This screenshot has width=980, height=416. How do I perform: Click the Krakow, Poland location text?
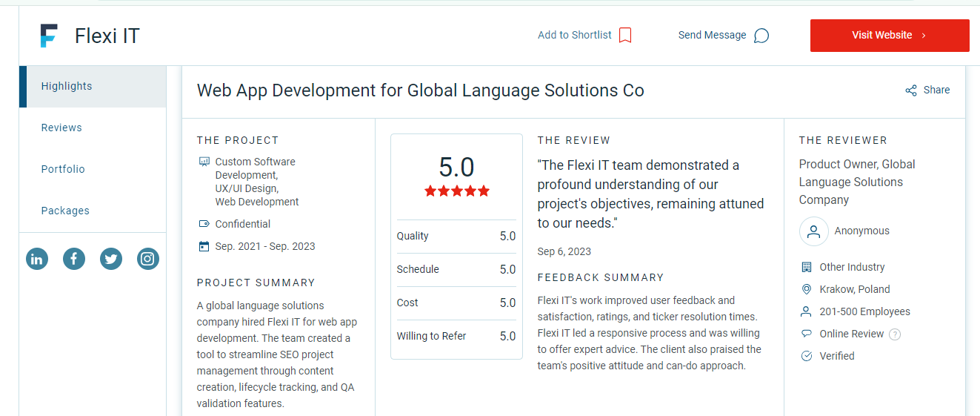[855, 289]
